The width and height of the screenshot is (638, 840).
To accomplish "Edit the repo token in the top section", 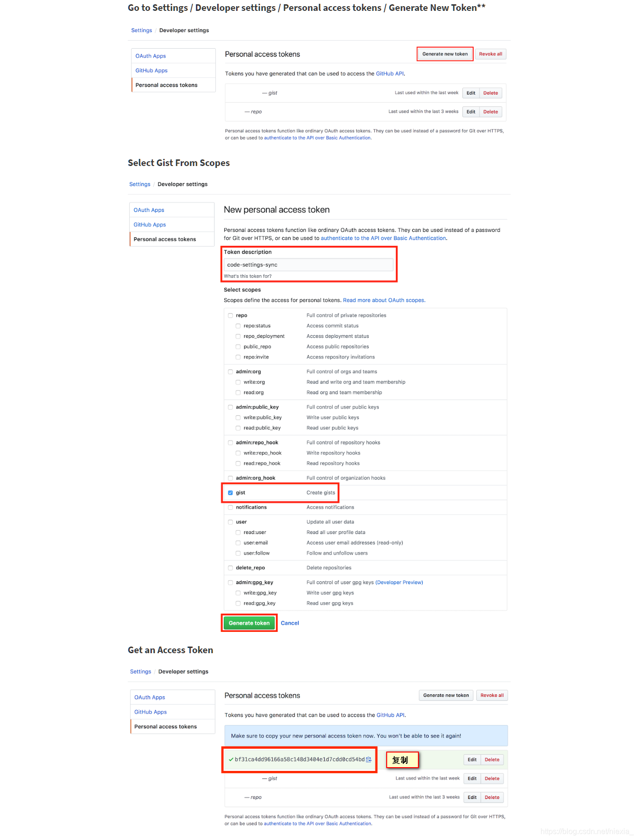I will point(470,112).
